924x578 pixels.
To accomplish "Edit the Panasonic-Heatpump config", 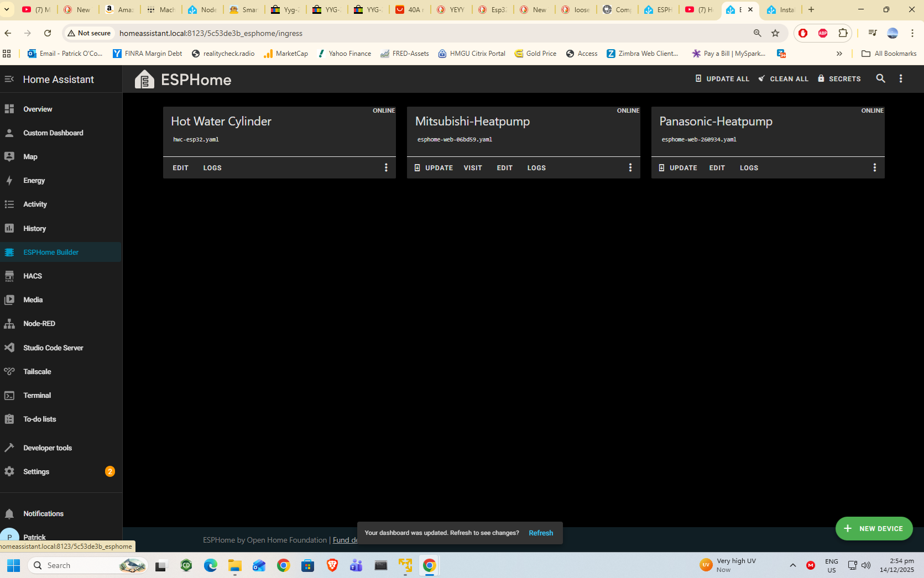I will [x=717, y=168].
